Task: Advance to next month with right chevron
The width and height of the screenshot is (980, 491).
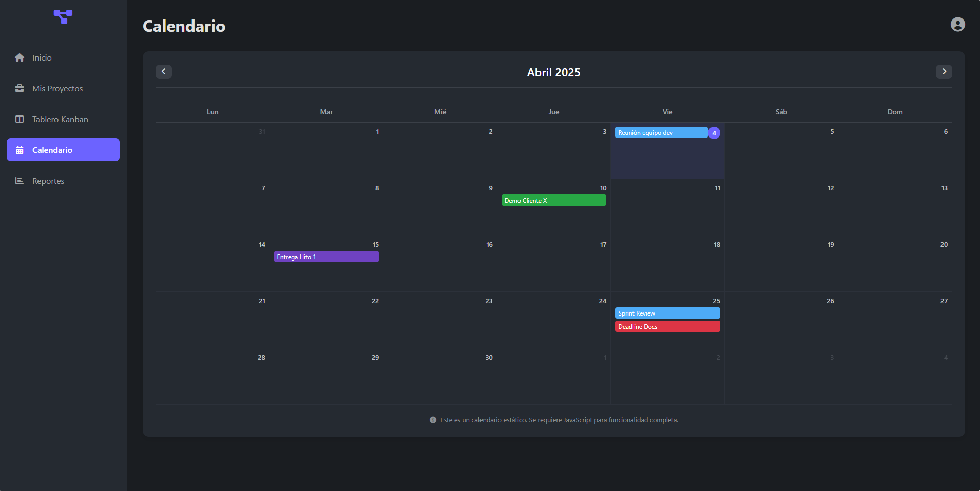Action: [x=944, y=72]
